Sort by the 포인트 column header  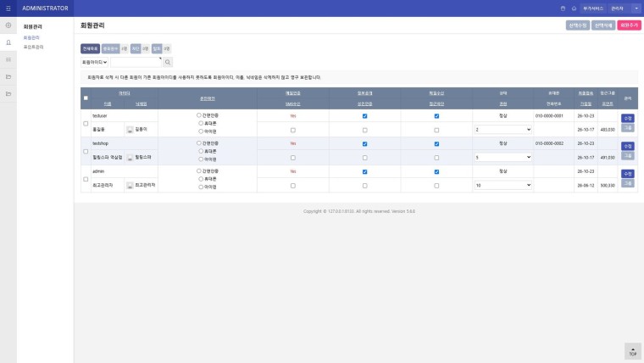click(x=608, y=104)
